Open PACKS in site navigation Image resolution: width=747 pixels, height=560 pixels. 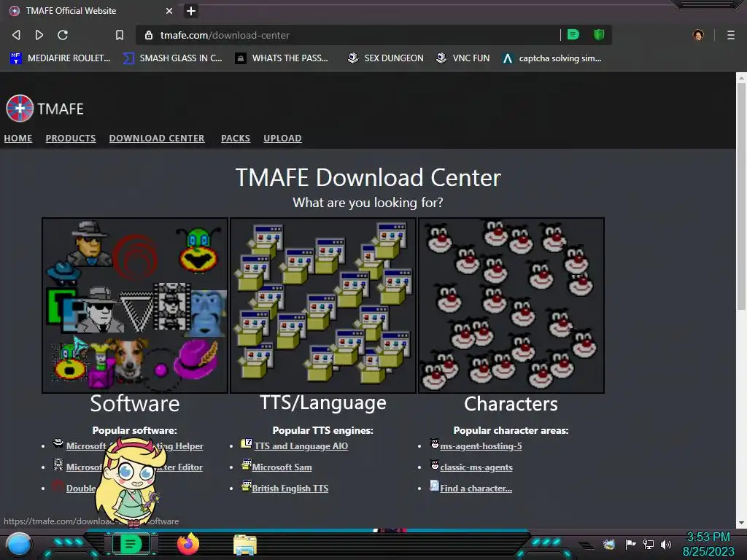236,138
